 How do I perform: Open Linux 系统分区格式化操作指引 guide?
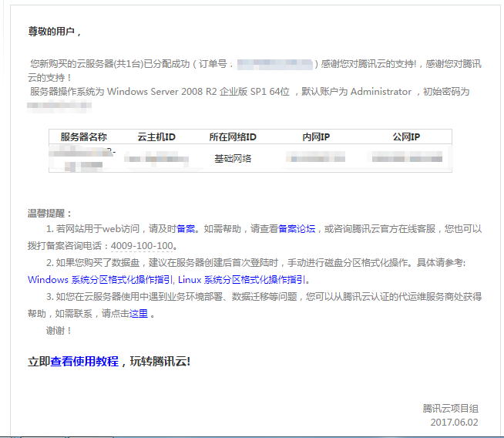tap(243, 280)
